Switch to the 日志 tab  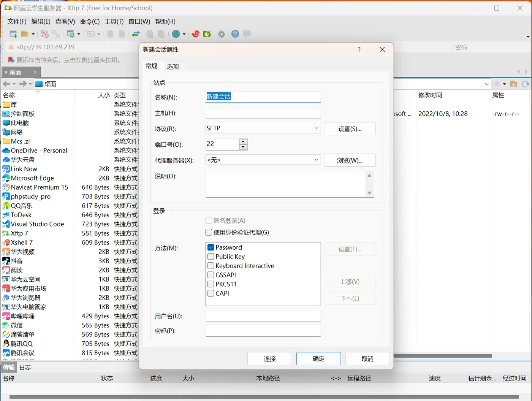click(x=25, y=368)
